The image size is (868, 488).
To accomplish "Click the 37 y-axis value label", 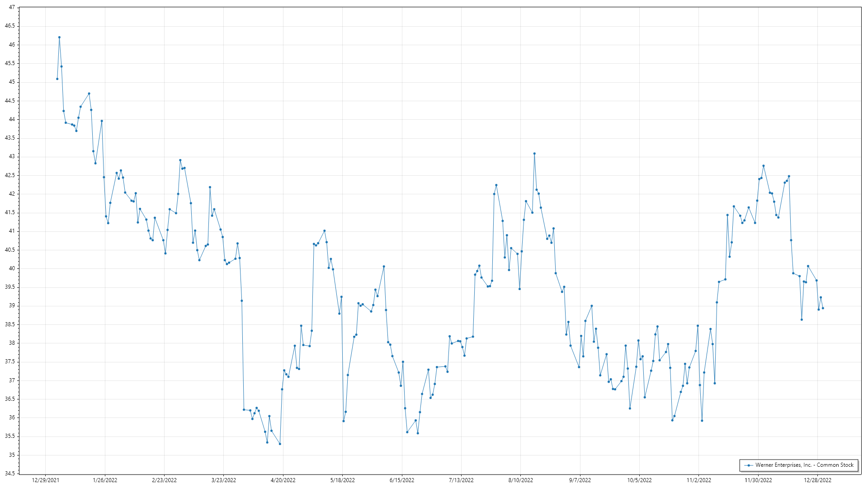I will click(x=12, y=380).
